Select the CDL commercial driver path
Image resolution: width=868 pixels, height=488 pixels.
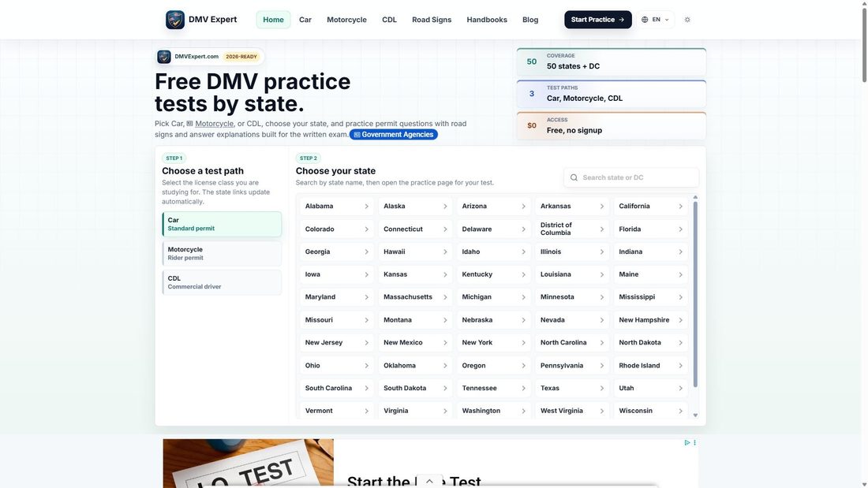coord(222,282)
